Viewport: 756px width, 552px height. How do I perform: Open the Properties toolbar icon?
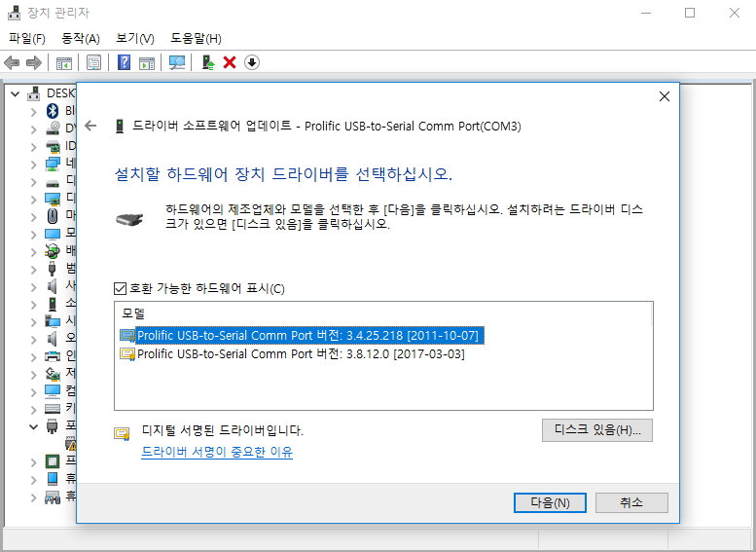(x=93, y=62)
